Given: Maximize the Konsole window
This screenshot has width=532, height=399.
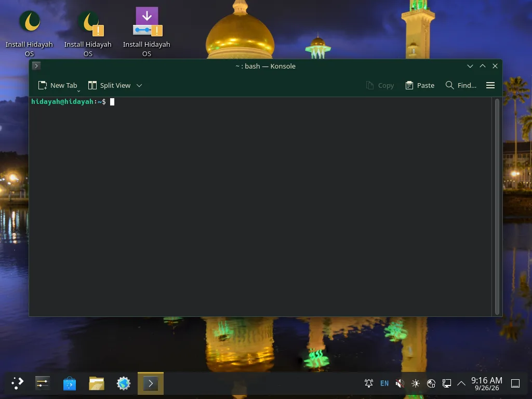Looking at the screenshot, I should [x=483, y=66].
